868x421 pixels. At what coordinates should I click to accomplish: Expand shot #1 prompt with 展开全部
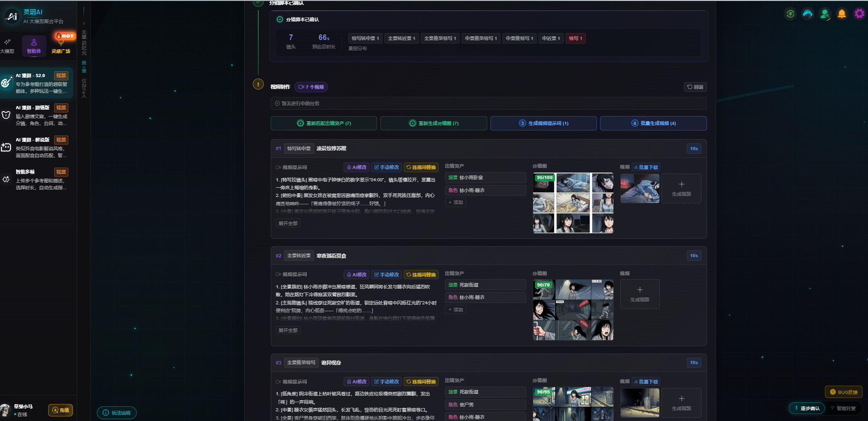[288, 223]
